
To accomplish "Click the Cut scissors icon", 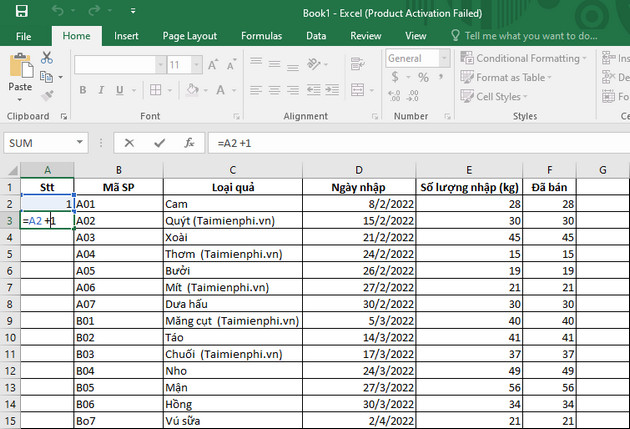I will pyautogui.click(x=48, y=59).
